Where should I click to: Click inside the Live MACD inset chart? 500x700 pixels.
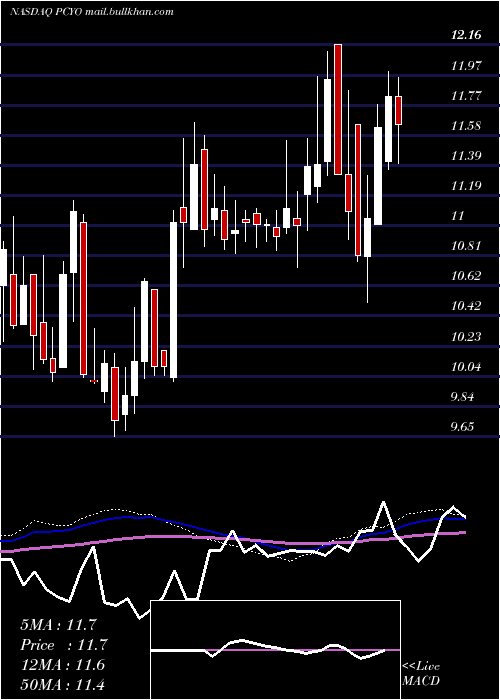tap(275, 650)
